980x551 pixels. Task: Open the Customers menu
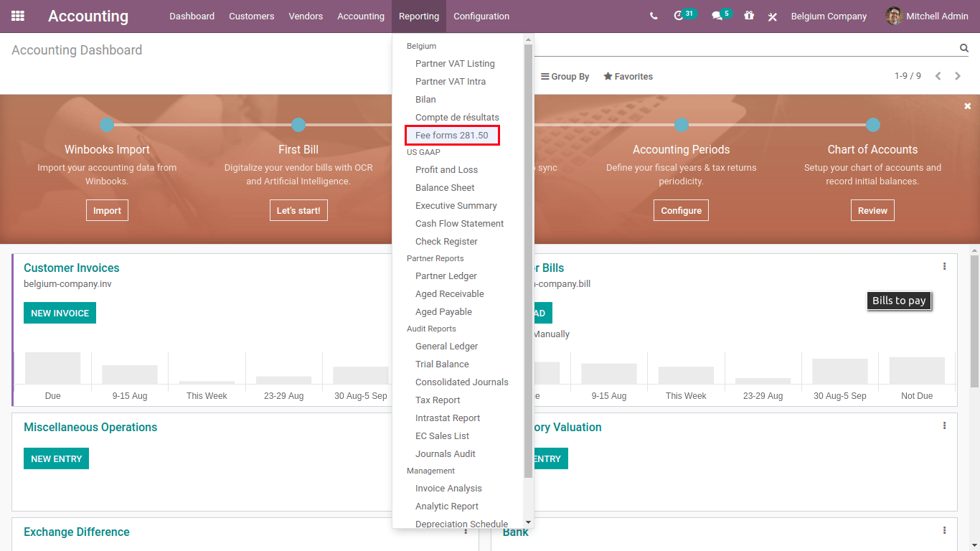[x=252, y=16]
